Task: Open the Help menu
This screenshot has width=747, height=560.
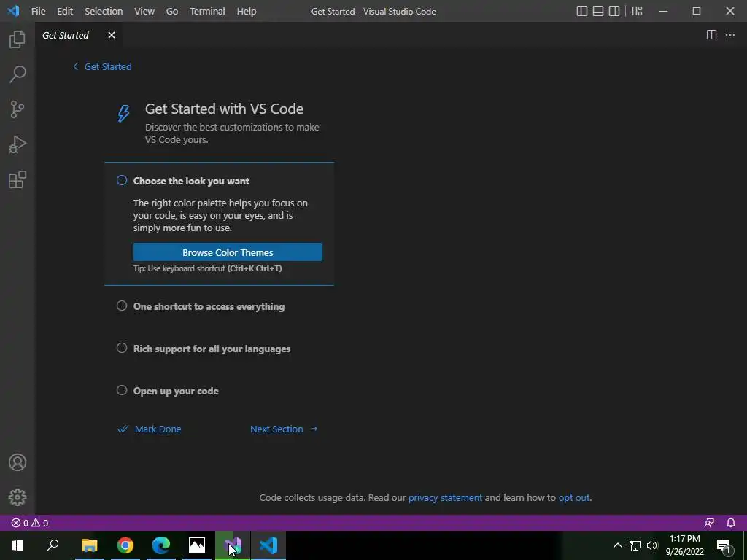Action: [247, 11]
